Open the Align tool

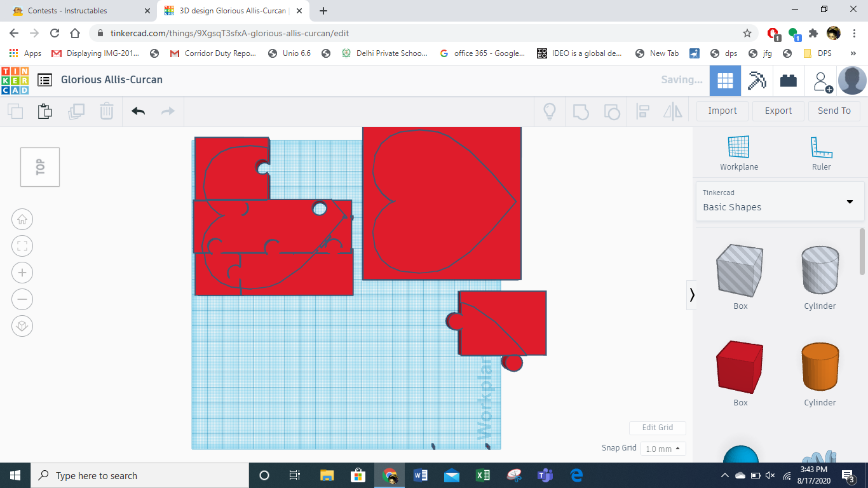[642, 111]
